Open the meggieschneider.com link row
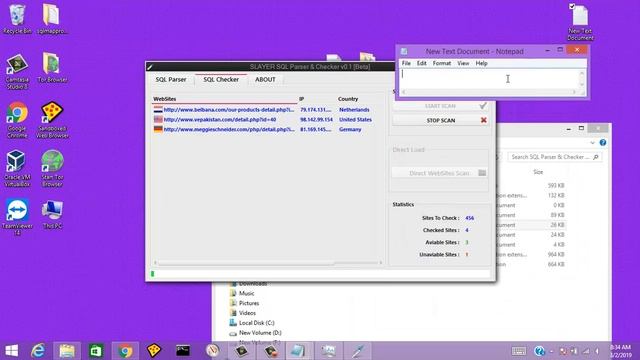The height and width of the screenshot is (360, 640). (229, 129)
